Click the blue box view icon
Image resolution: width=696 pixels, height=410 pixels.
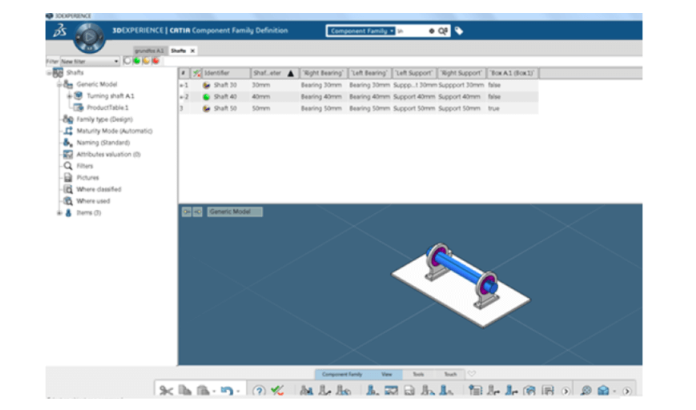603,390
